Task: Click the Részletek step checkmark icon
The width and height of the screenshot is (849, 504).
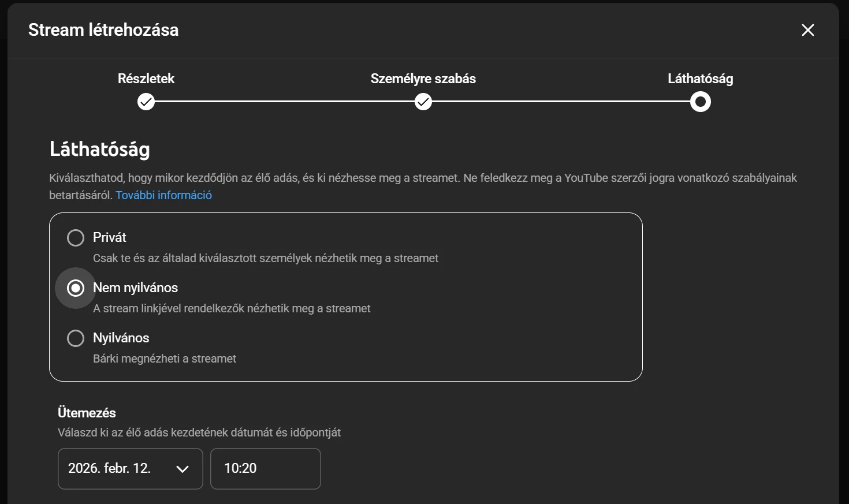Action: (x=146, y=102)
